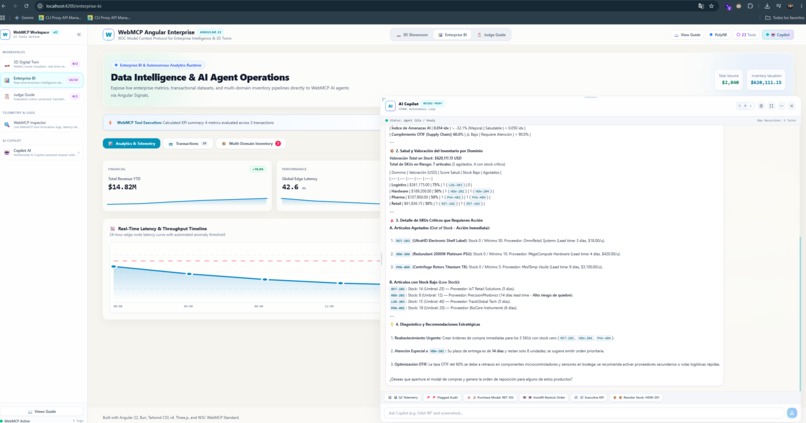Click the '4. Diagnóstico y Recomendaciones Estratégicas' heading
This screenshot has height=423, width=806.
[437, 325]
